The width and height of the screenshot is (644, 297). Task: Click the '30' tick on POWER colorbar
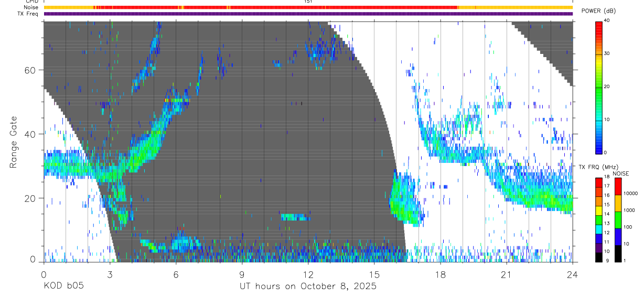[607, 53]
